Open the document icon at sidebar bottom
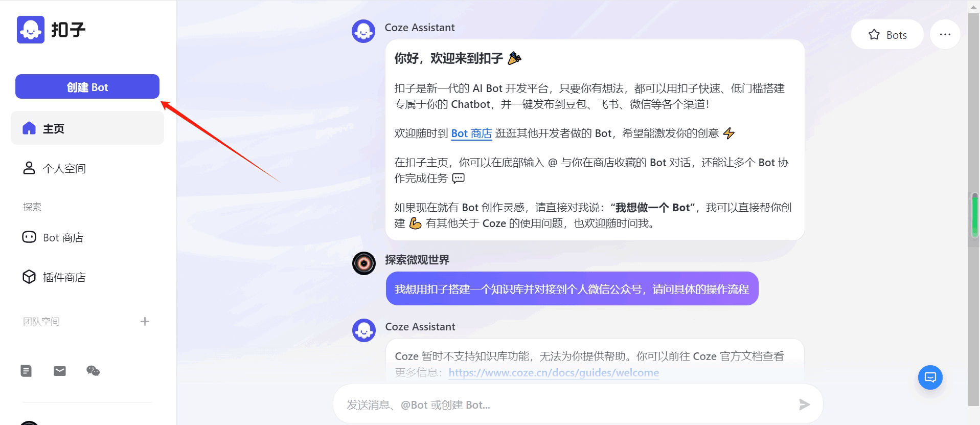Screen dimensions: 980x425 coord(26,371)
